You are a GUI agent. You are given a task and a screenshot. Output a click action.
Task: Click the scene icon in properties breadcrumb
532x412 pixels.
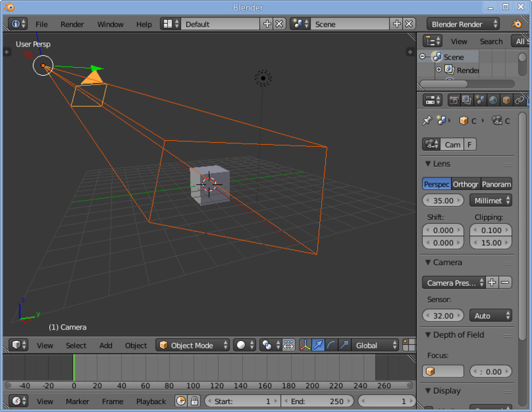442,120
